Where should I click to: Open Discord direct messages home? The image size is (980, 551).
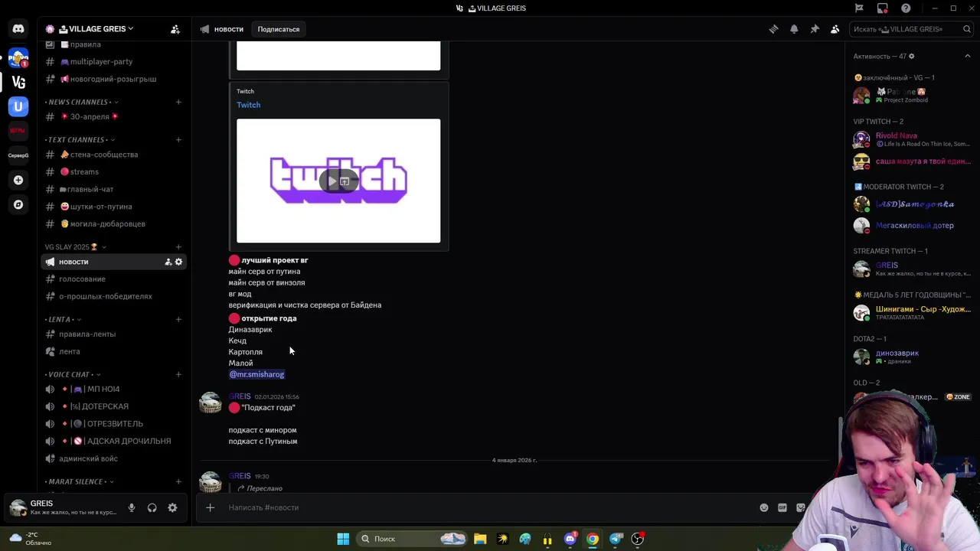tap(18, 29)
